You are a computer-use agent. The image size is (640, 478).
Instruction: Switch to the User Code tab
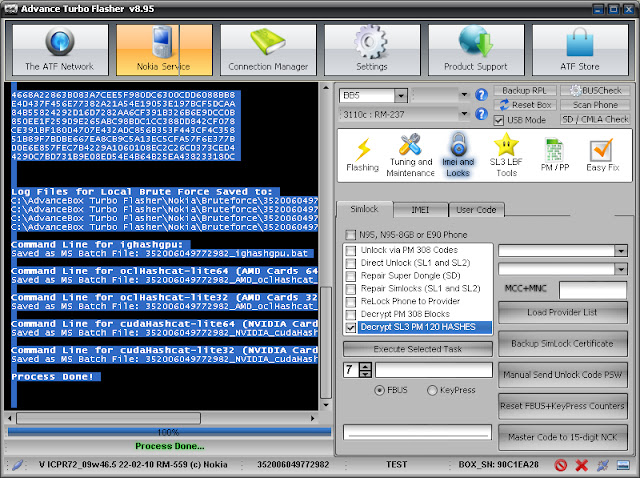point(476,210)
